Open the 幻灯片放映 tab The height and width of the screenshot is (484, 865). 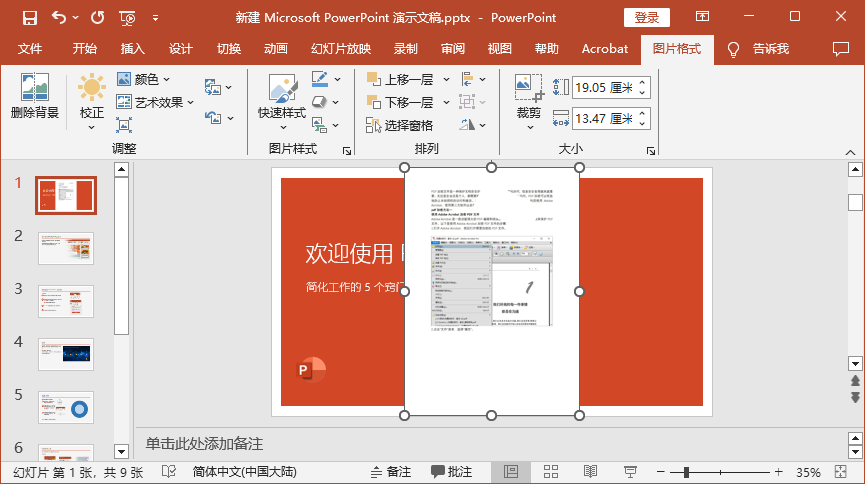(341, 49)
